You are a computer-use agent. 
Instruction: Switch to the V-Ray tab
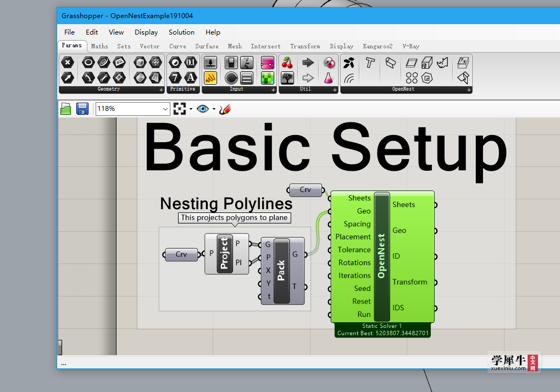click(x=411, y=46)
